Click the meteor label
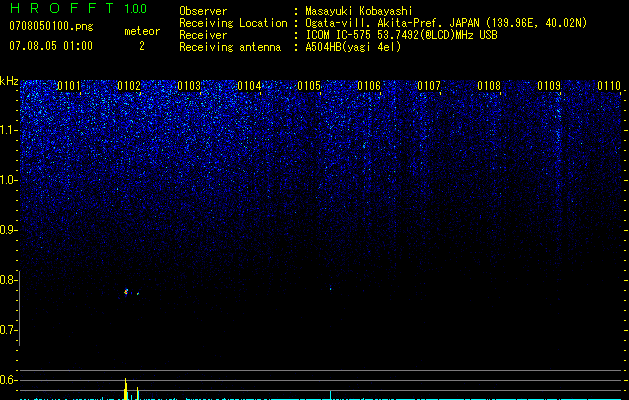629x400 pixels. point(142,31)
